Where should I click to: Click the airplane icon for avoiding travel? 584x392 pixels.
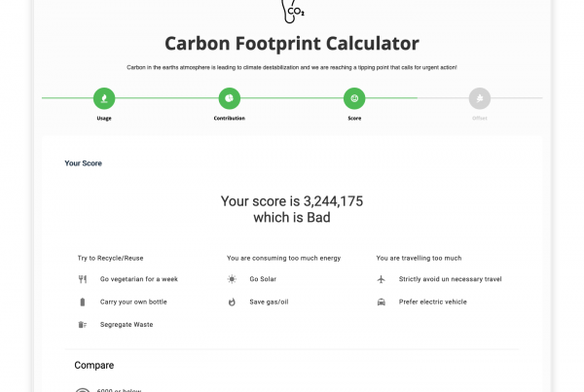pos(381,279)
